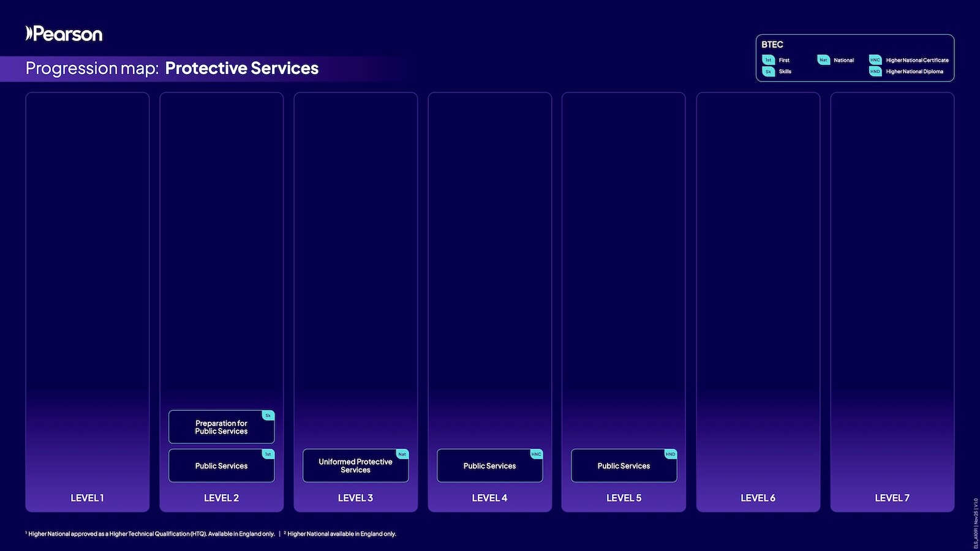
Task: Click the 1st badge on Level 2 Public Services
Action: (268, 454)
